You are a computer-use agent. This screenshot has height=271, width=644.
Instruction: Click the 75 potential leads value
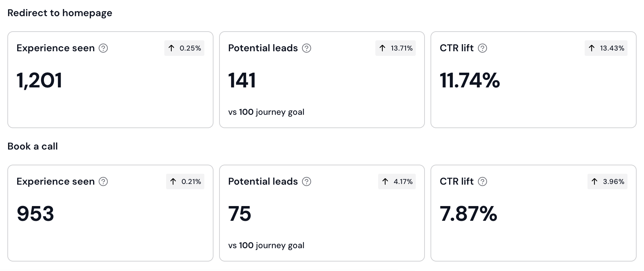pos(240,213)
